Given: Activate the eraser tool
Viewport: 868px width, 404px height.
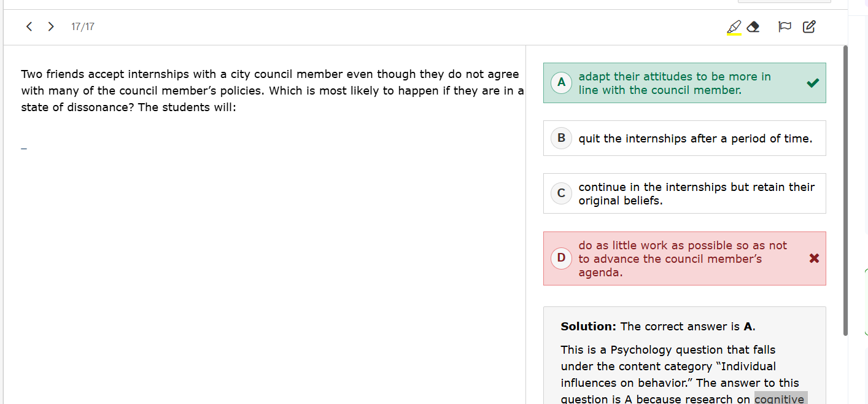Looking at the screenshot, I should [x=753, y=27].
